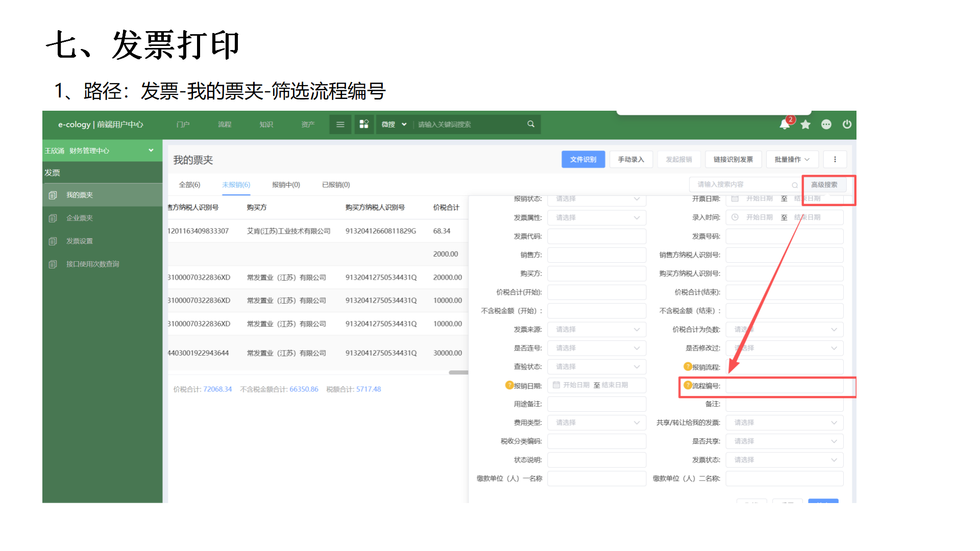Image resolution: width=980 pixels, height=551 pixels.
Task: Open the app grid icon
Action: (x=364, y=124)
